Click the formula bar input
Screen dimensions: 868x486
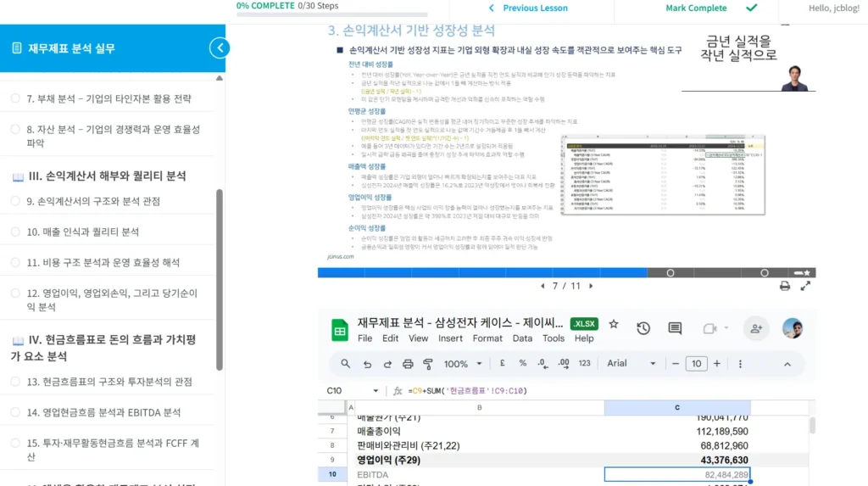[609, 391]
